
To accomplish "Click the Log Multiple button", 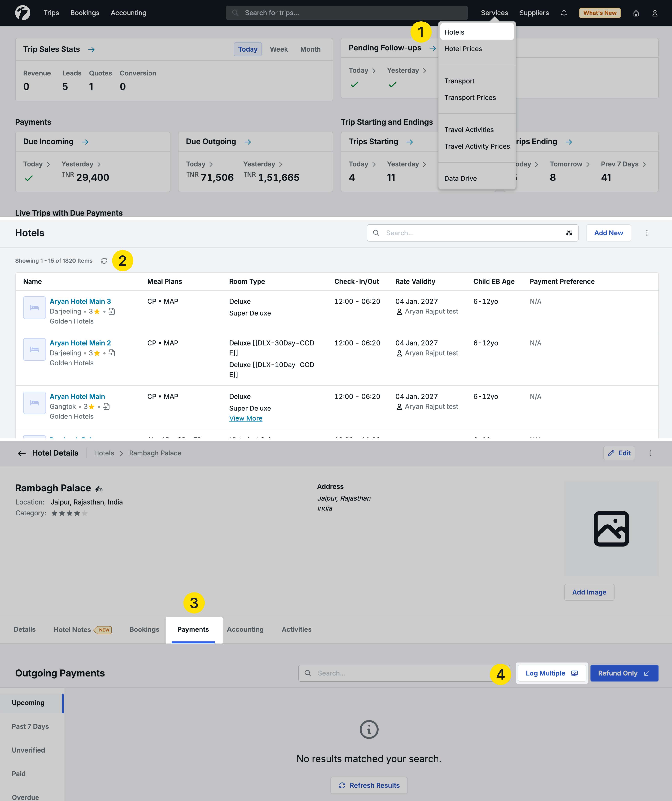I will pos(551,673).
